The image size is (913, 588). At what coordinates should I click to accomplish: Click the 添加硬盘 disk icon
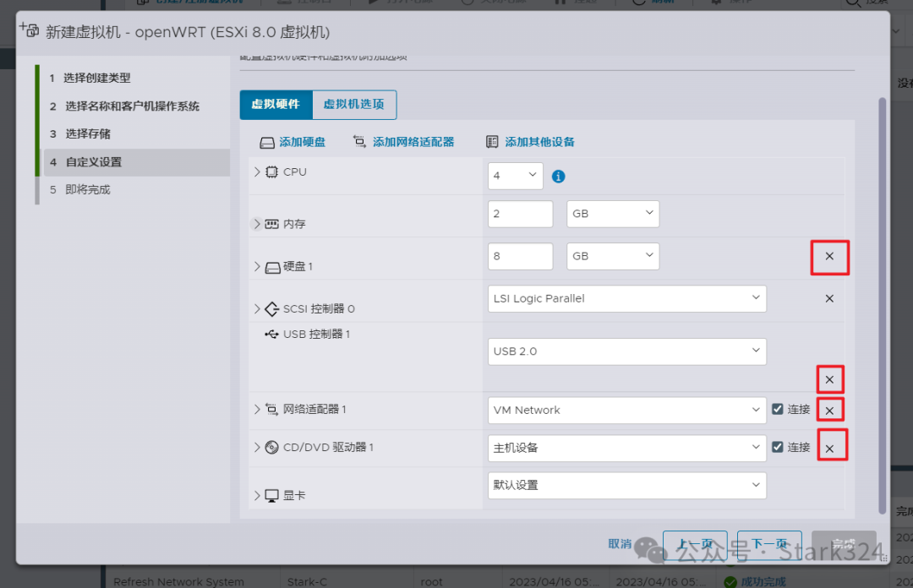(266, 143)
